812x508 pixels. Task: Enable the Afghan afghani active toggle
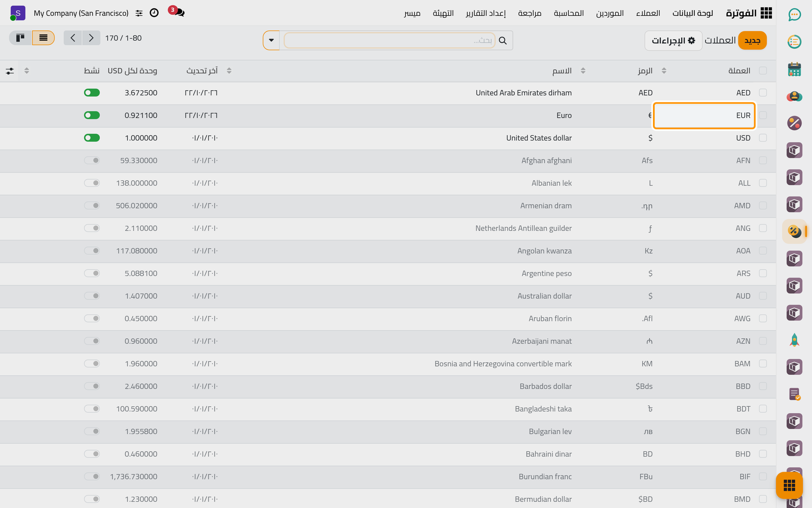92,160
